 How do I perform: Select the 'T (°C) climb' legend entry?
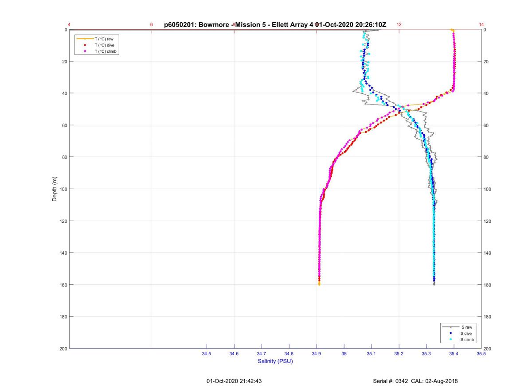pyautogui.click(x=97, y=51)
